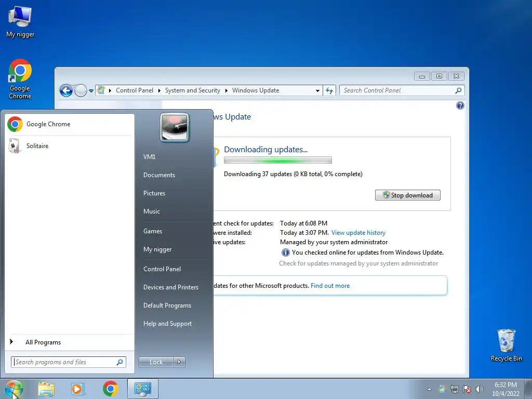Open Help and Support in Start menu

[167, 324]
